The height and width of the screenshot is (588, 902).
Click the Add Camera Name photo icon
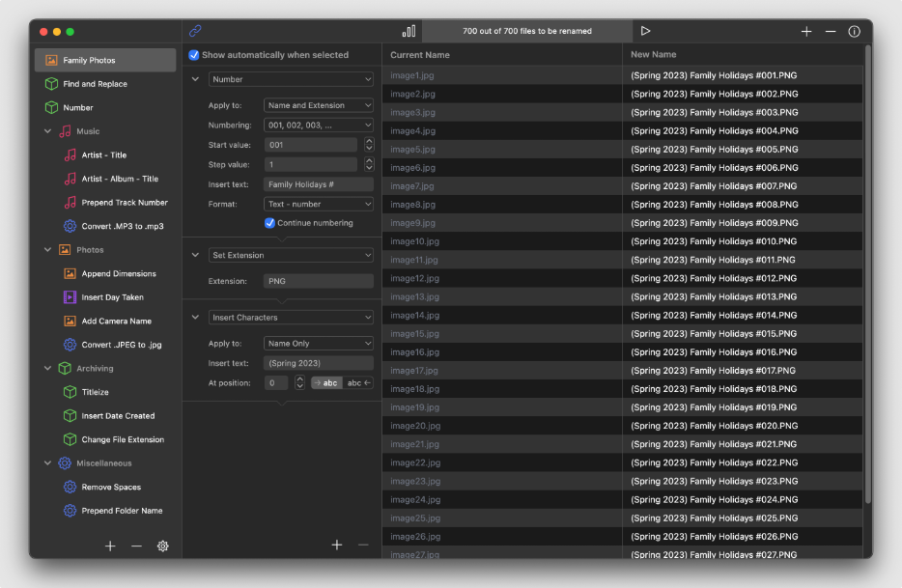click(x=70, y=322)
